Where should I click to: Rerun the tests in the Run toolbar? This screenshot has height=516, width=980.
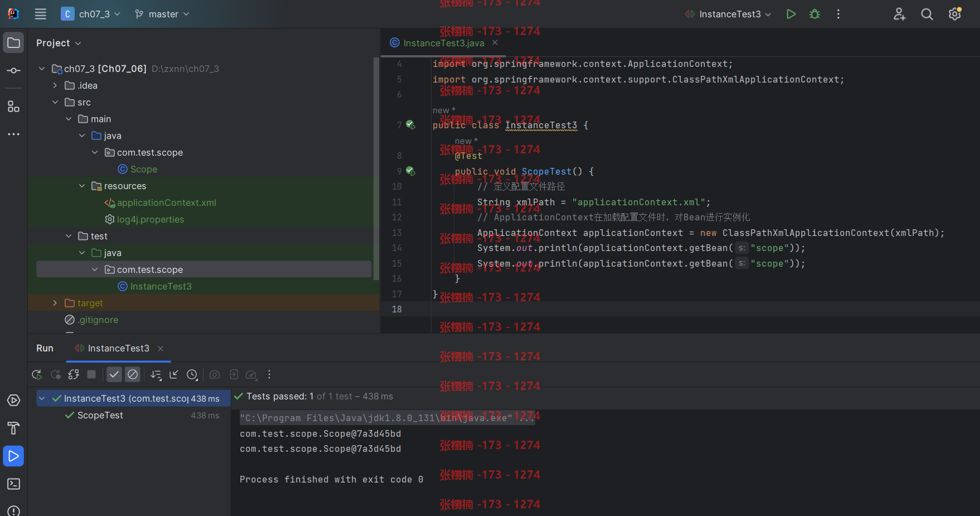coord(37,374)
